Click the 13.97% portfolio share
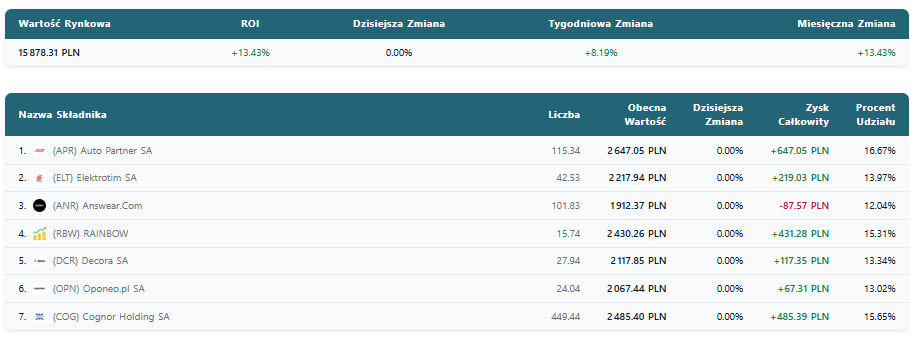The height and width of the screenshot is (362, 911). [x=880, y=178]
